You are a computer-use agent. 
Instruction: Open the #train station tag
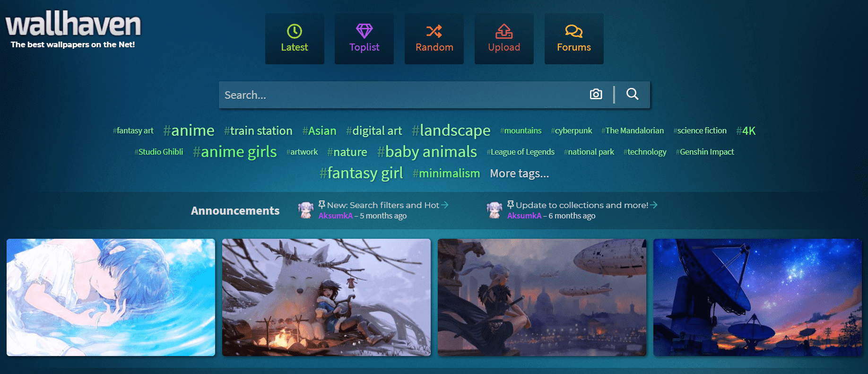pyautogui.click(x=258, y=130)
